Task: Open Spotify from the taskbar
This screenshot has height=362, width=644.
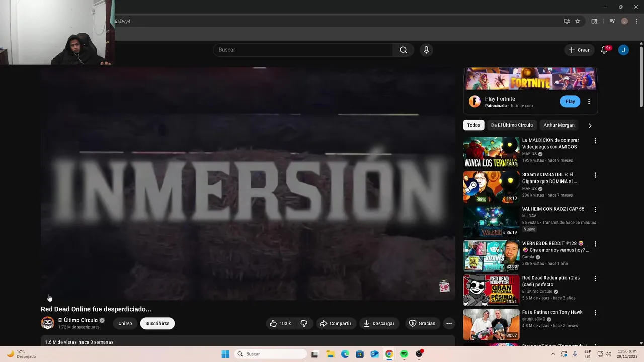Action: pos(404,354)
